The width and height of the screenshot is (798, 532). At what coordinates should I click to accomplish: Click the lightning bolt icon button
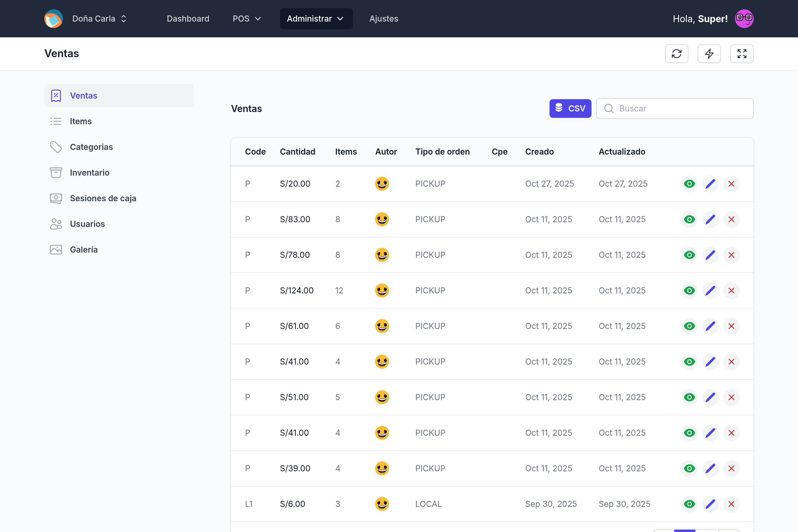(x=709, y=54)
